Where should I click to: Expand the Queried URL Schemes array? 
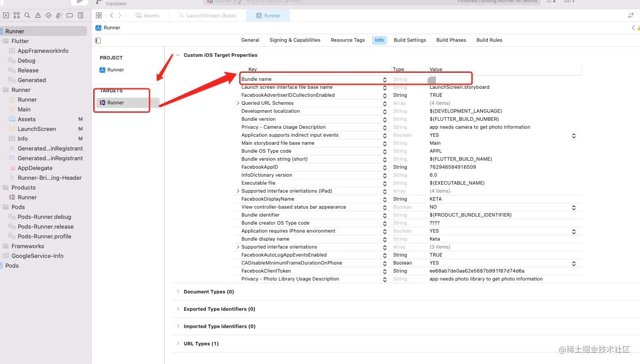pos(238,103)
